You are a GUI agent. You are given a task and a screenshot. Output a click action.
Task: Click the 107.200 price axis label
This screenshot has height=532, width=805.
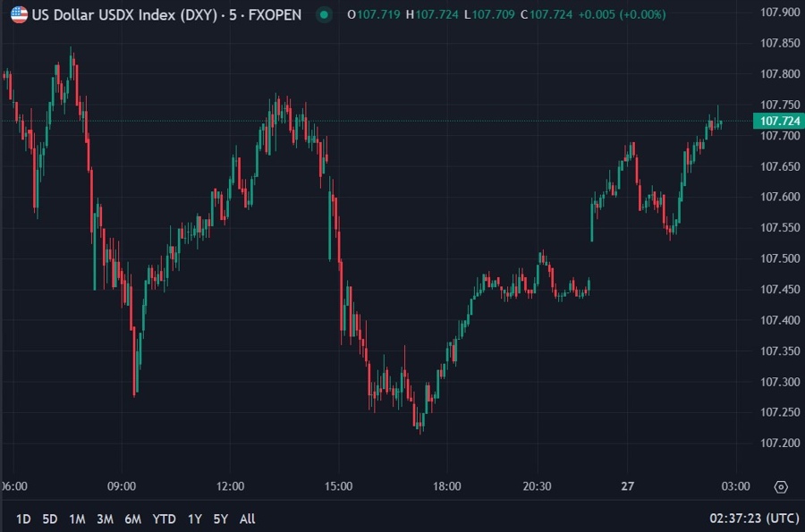coord(780,443)
